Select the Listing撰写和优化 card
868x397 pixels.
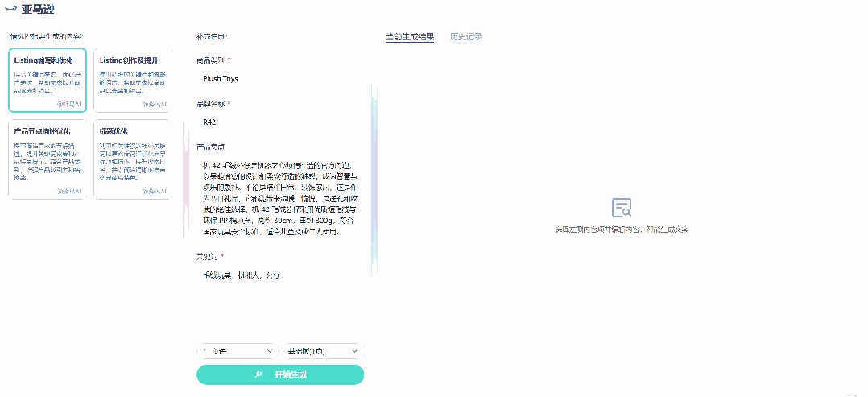pyautogui.click(x=48, y=81)
